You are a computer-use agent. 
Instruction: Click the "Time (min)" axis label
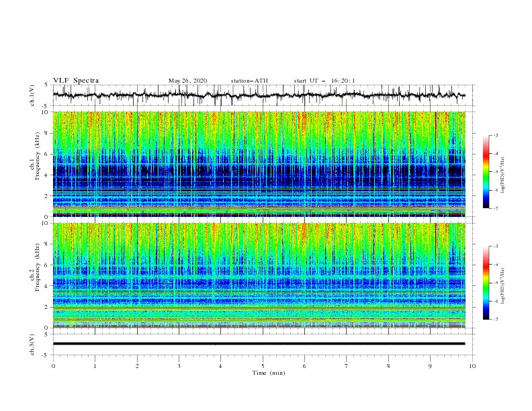[x=269, y=373]
